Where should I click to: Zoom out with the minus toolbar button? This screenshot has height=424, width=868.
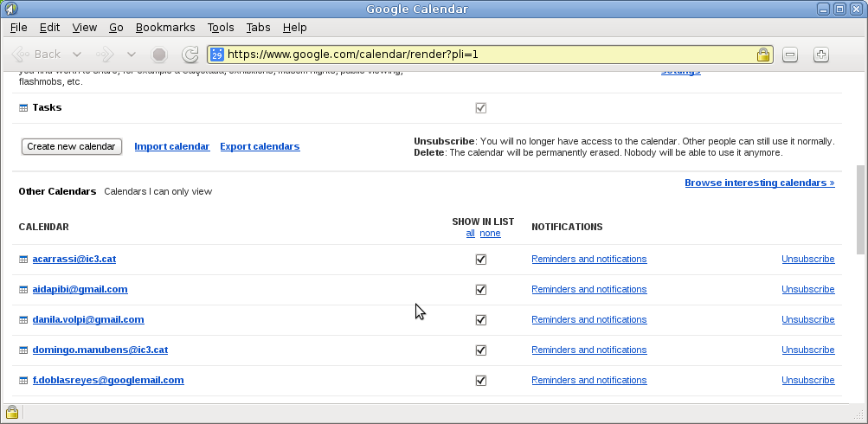pyautogui.click(x=790, y=55)
